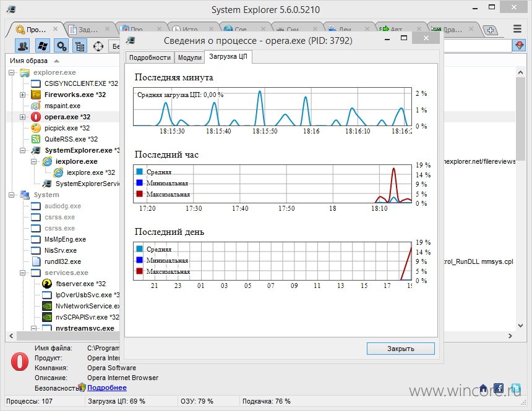
Task: Click the picpick.exe icon
Action: click(36, 128)
